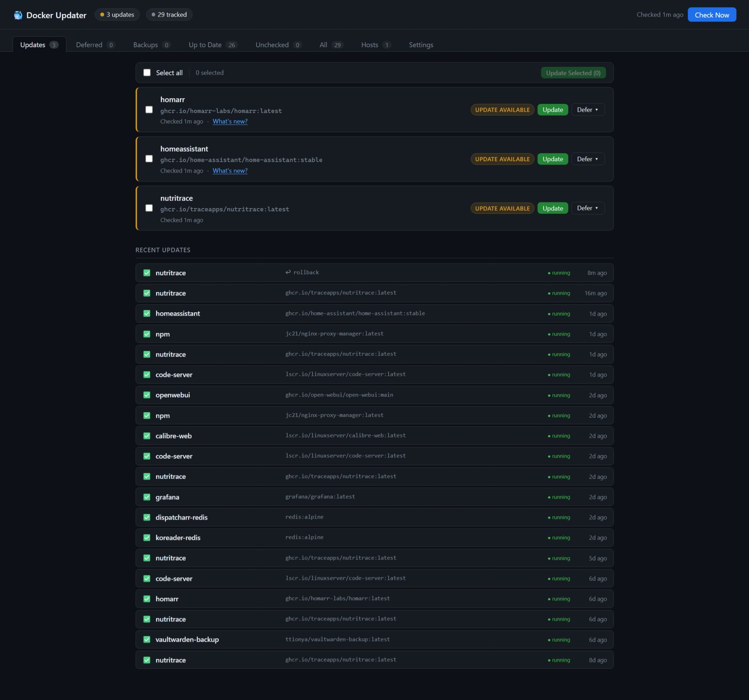Select the openwebui recent update row name

(173, 395)
